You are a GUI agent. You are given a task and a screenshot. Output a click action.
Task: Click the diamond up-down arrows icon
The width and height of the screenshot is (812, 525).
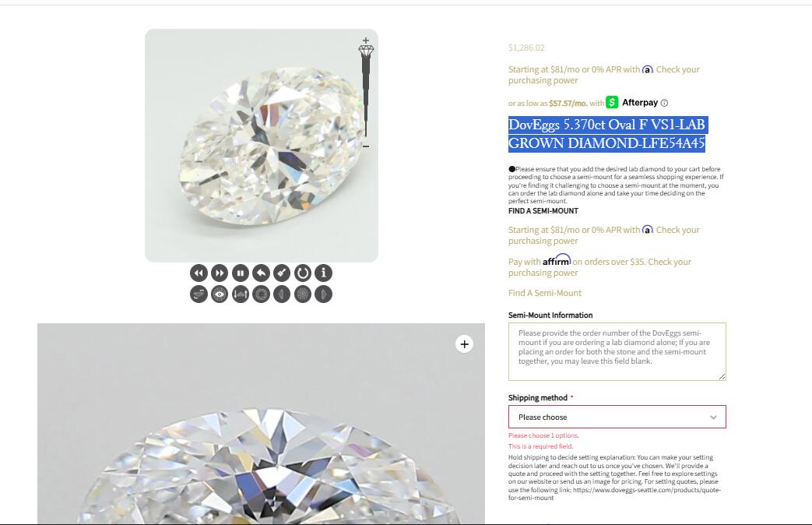coord(241,294)
